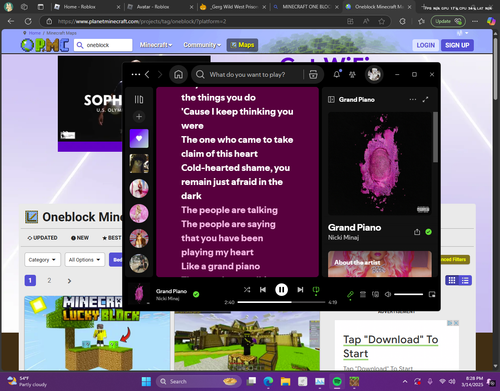
Task: Toggle lyrics microphone button
Action: point(350,294)
